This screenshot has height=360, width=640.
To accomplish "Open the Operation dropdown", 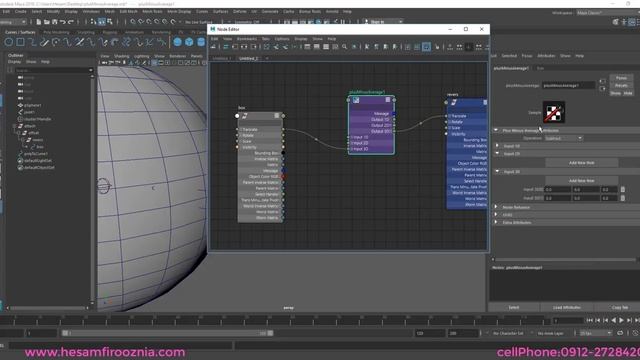I will coord(563,138).
